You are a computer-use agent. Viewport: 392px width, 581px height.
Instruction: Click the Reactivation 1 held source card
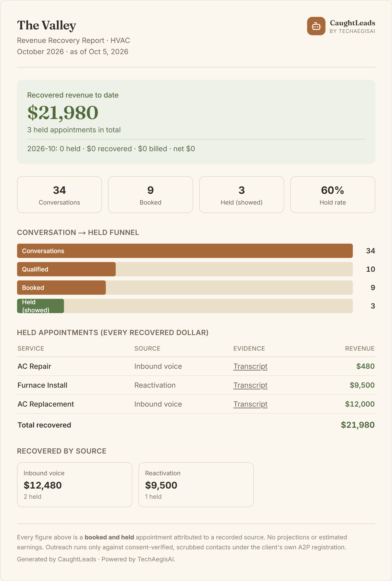[x=196, y=485]
